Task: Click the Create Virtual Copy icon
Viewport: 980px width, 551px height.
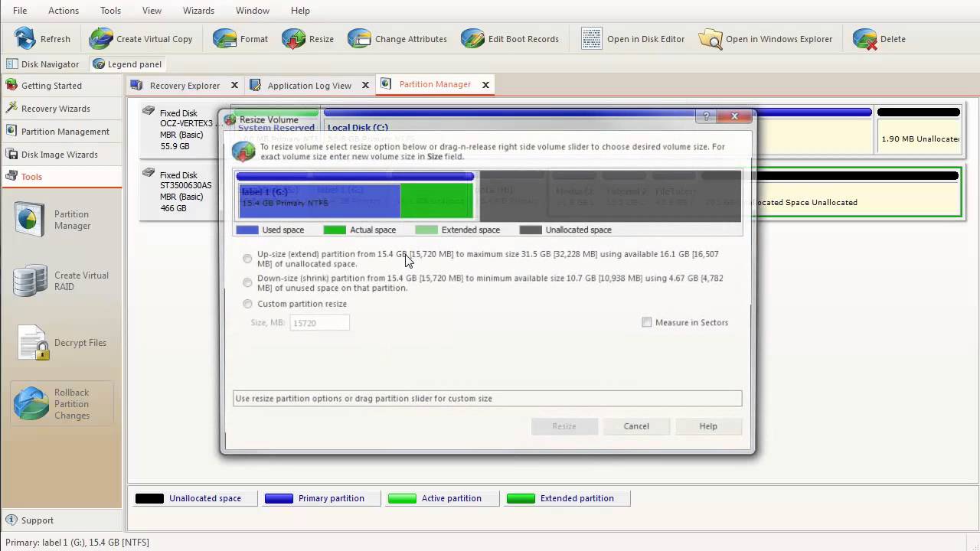Action: [100, 38]
